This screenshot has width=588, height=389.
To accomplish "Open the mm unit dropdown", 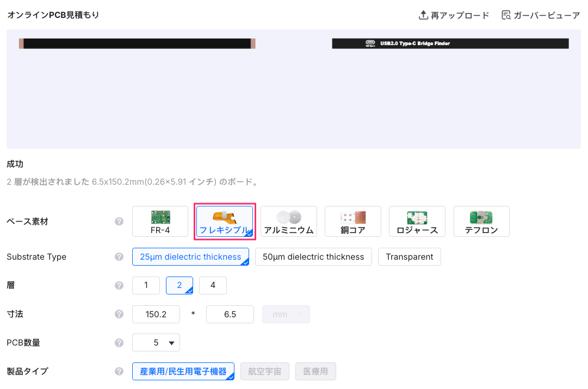I will (286, 315).
